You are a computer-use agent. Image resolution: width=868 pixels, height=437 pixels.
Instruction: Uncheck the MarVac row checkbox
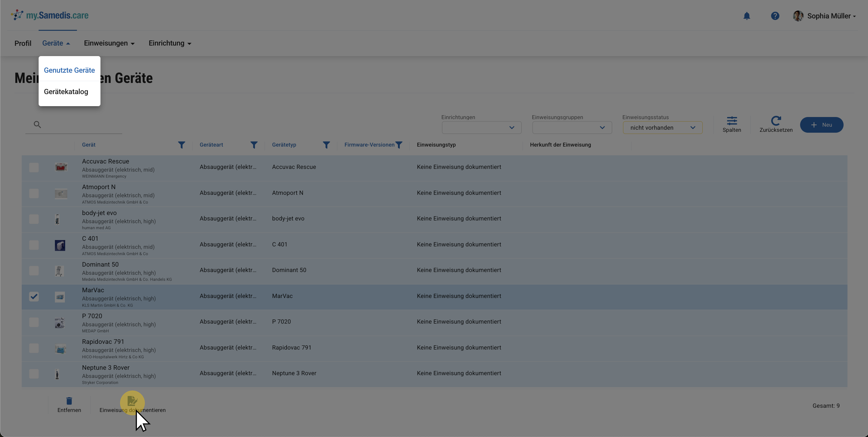click(34, 296)
